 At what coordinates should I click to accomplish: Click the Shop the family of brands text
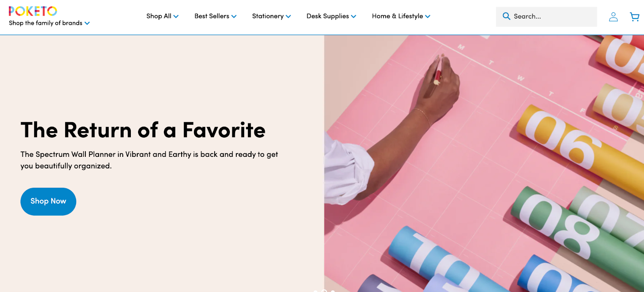pyautogui.click(x=45, y=23)
